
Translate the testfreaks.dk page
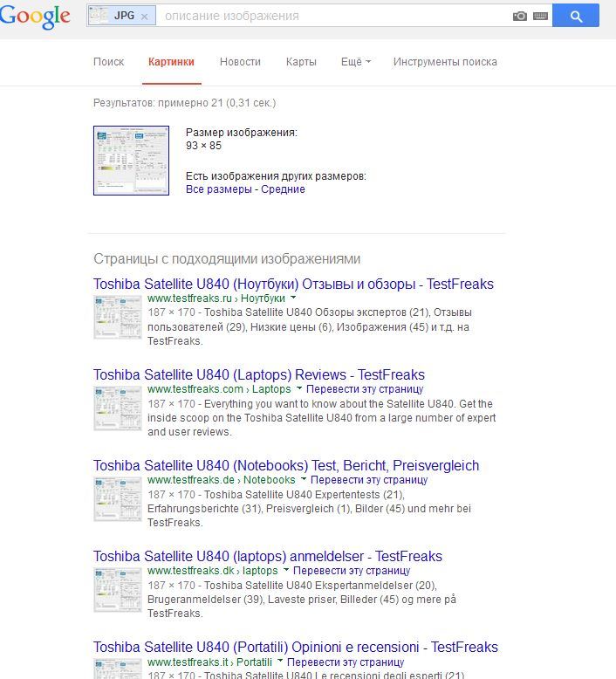(x=352, y=571)
